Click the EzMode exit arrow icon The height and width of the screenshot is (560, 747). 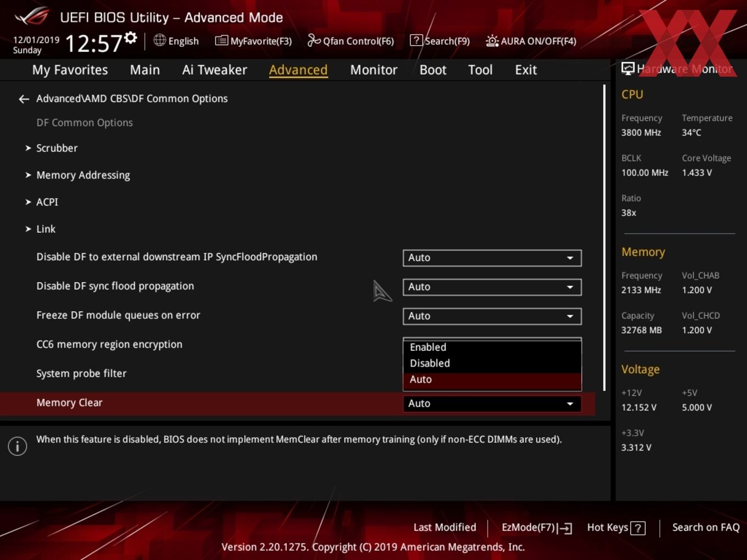[x=565, y=528]
